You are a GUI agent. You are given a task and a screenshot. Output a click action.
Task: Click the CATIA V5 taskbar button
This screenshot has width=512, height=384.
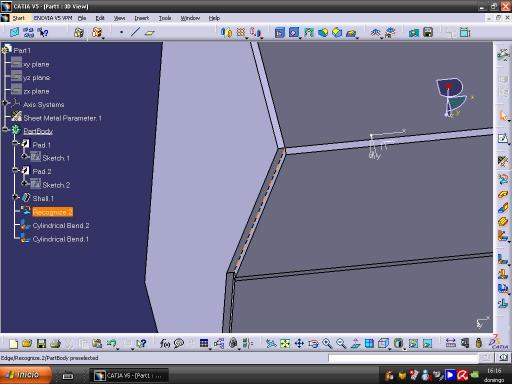point(129,376)
